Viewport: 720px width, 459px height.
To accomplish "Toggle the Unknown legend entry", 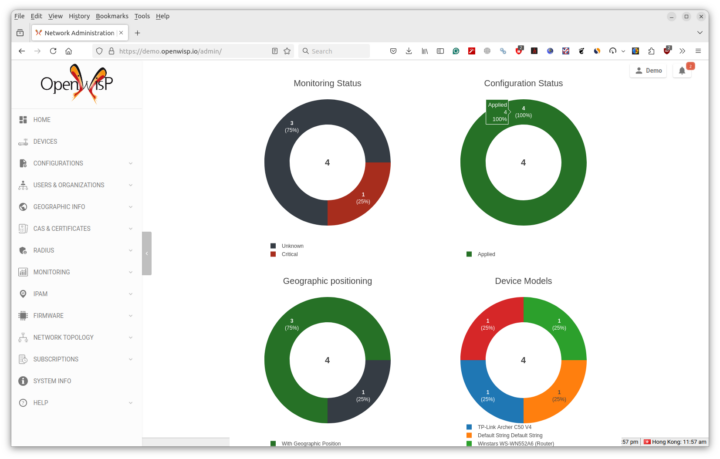I will coord(291,245).
